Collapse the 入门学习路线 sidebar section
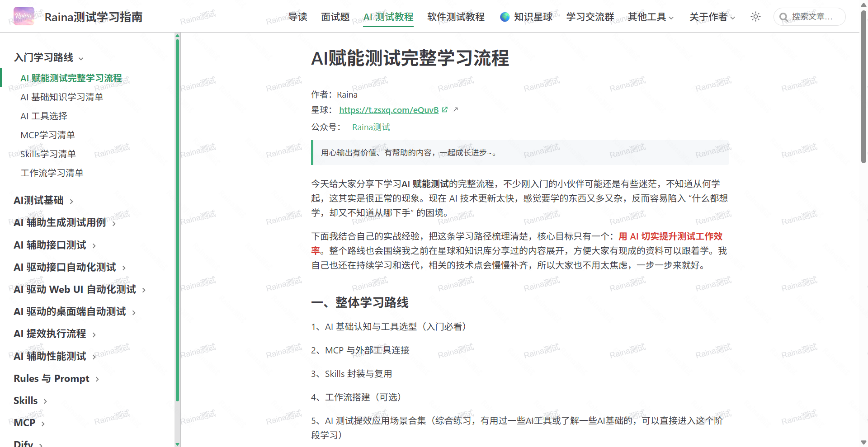 pyautogui.click(x=49, y=57)
